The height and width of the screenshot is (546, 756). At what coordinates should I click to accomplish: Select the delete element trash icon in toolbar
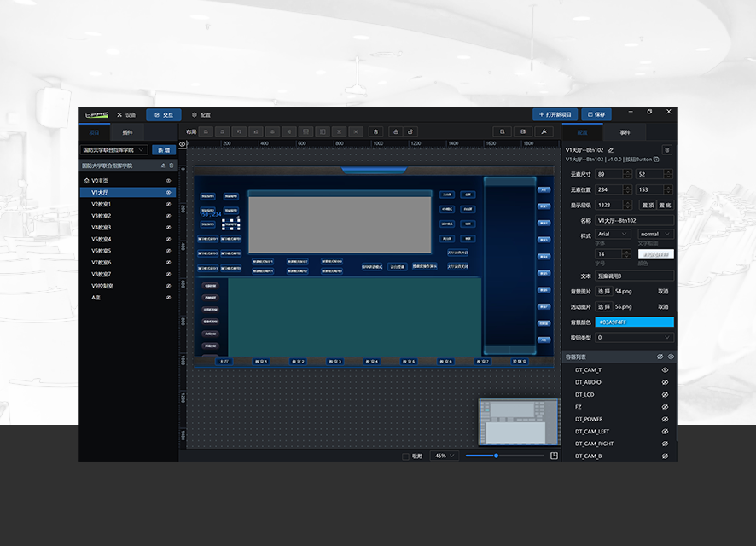(375, 132)
